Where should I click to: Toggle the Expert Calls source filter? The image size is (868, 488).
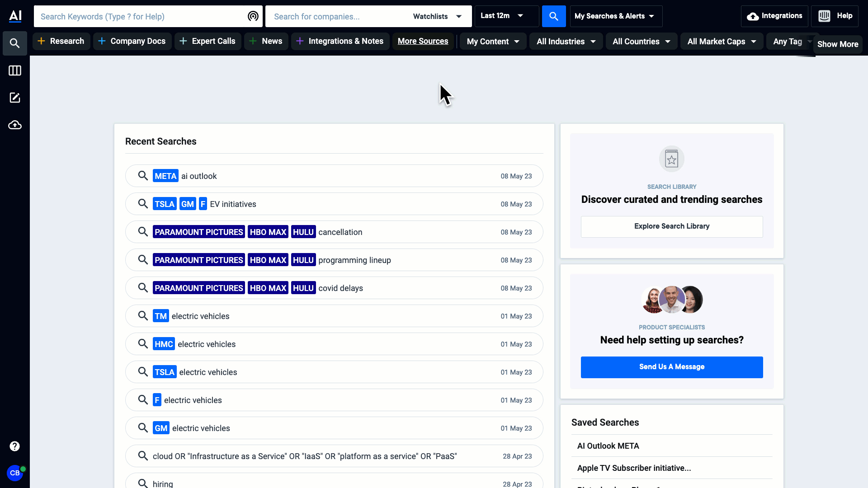208,41
